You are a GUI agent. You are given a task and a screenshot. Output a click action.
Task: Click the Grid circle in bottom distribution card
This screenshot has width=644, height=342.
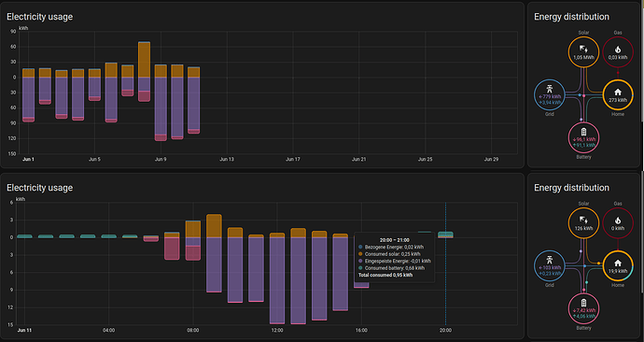click(550, 265)
